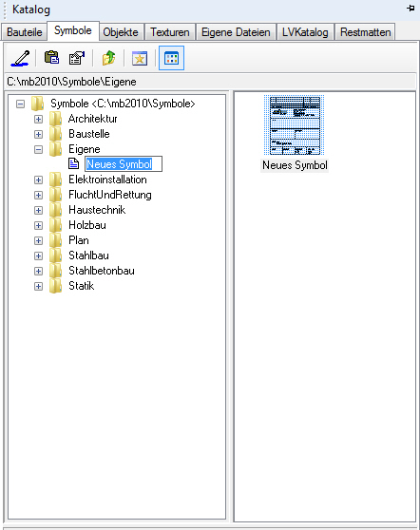Open the Texturen tab
Viewport: 420px width, 530px height.
(x=170, y=32)
